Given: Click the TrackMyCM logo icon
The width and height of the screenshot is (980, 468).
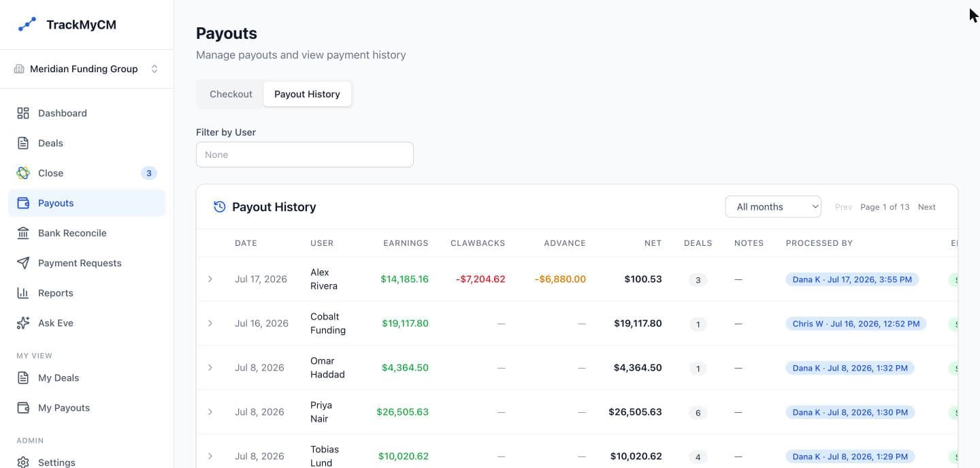Looking at the screenshot, I should click(x=27, y=25).
